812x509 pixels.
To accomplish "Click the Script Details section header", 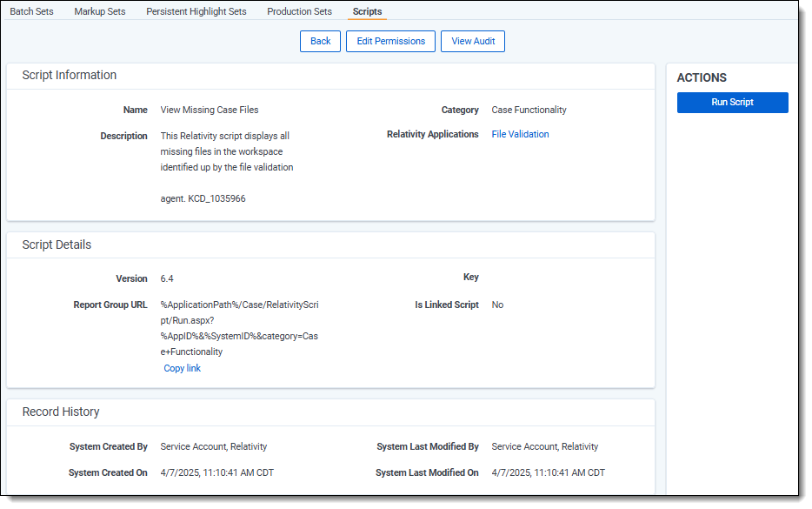I will point(57,245).
